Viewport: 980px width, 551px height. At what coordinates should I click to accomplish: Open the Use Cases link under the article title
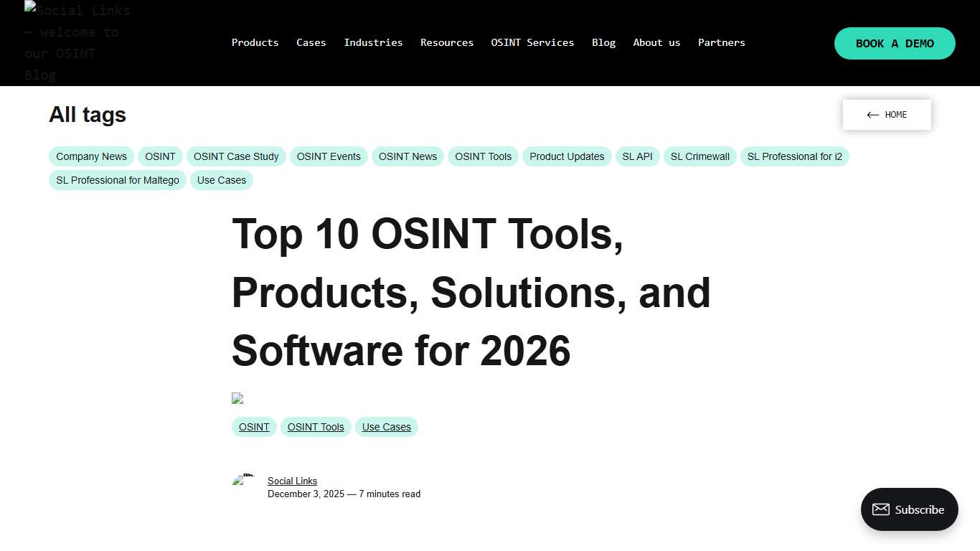(x=386, y=426)
